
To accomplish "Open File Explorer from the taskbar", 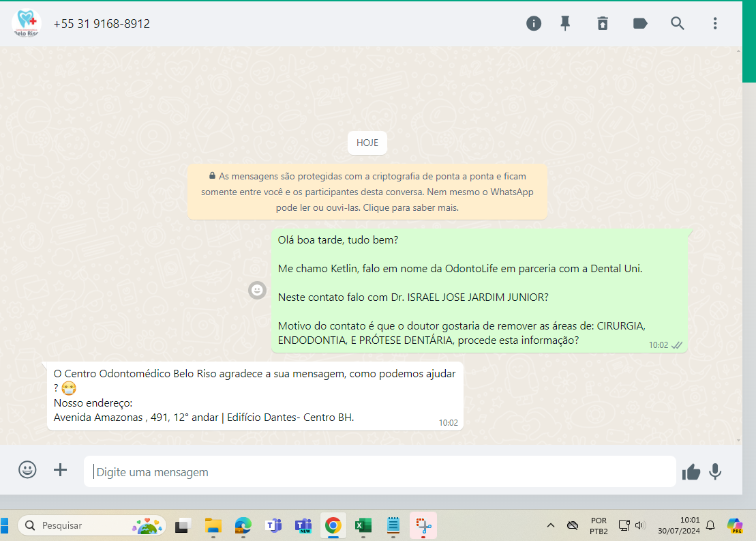I will pyautogui.click(x=213, y=525).
